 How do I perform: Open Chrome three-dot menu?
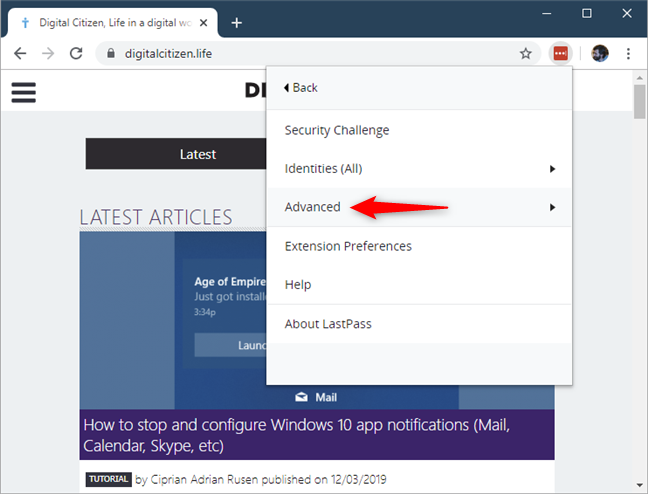(628, 53)
